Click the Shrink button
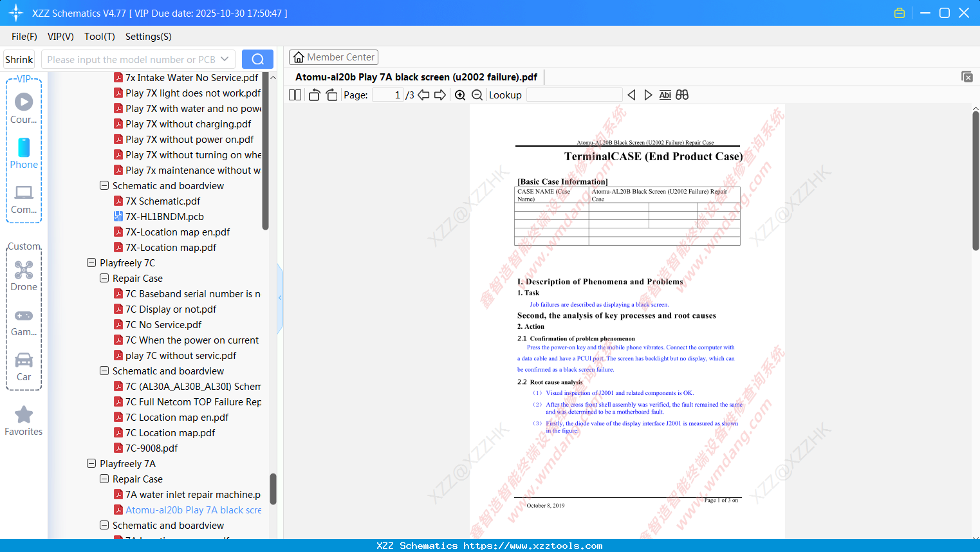980x552 pixels. coord(19,59)
